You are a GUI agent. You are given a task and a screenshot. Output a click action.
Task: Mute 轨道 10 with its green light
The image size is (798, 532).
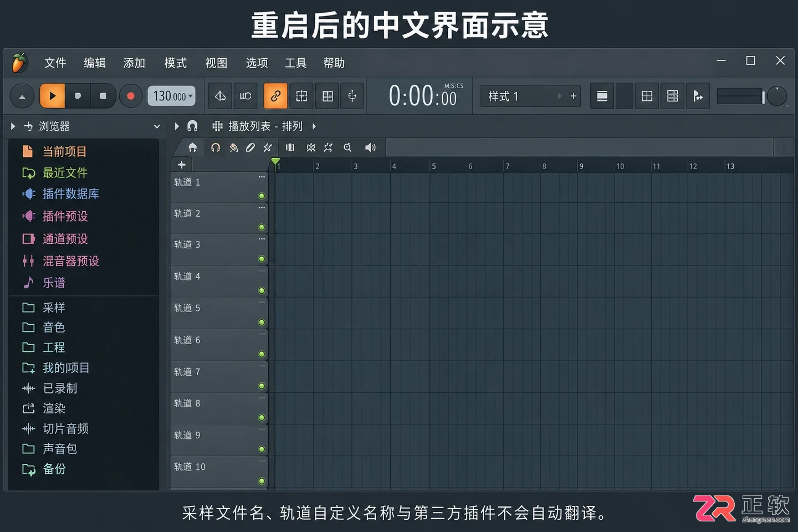(x=262, y=481)
